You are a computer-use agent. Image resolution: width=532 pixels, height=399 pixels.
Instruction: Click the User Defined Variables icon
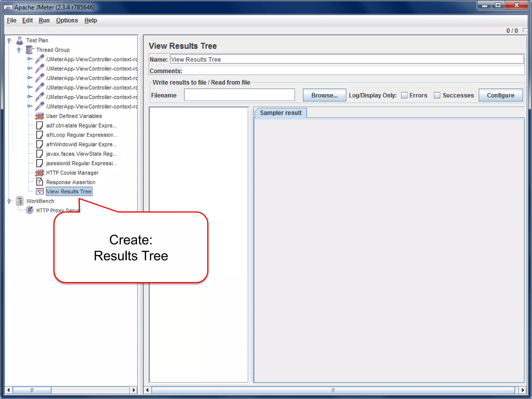pyautogui.click(x=39, y=116)
